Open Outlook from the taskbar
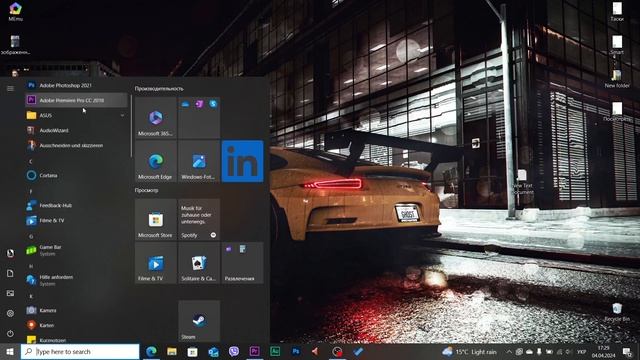This screenshot has height=360, width=640. point(213,351)
